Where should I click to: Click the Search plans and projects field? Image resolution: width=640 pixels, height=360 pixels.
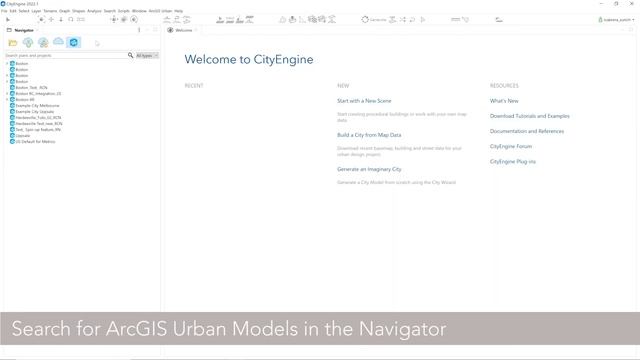pyautogui.click(x=66, y=55)
